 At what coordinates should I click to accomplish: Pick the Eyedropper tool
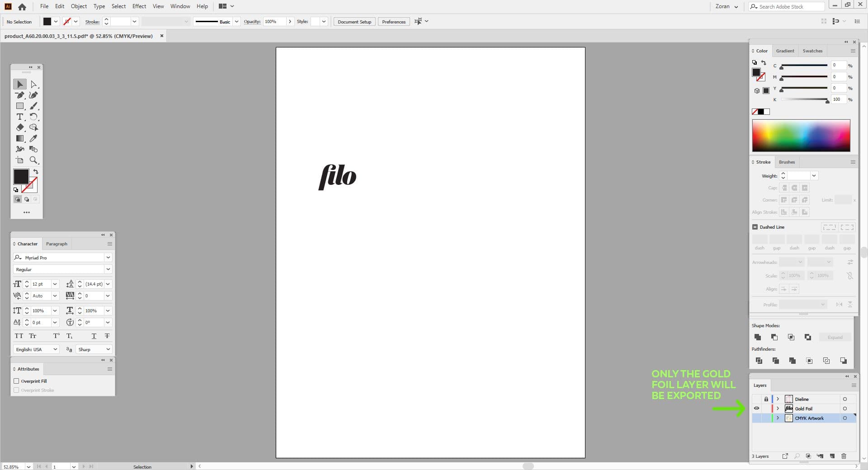coord(33,138)
